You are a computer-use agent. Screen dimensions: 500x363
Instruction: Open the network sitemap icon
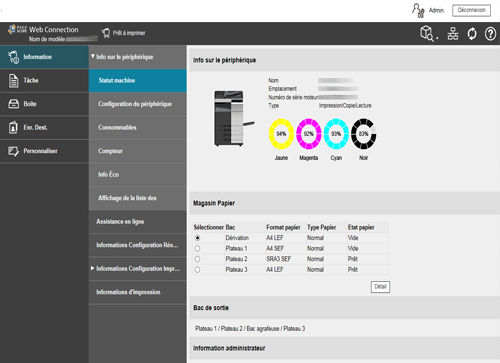point(453,33)
